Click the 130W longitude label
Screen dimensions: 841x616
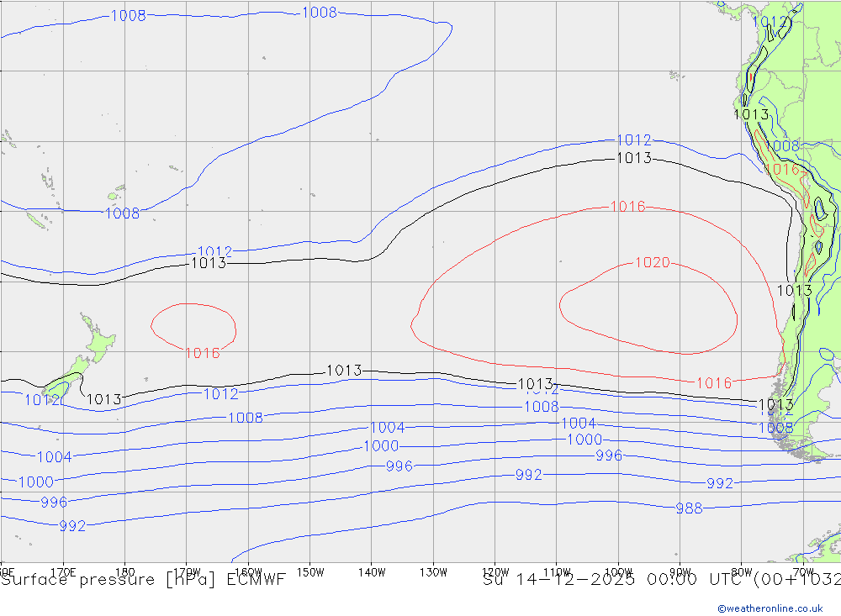(433, 572)
